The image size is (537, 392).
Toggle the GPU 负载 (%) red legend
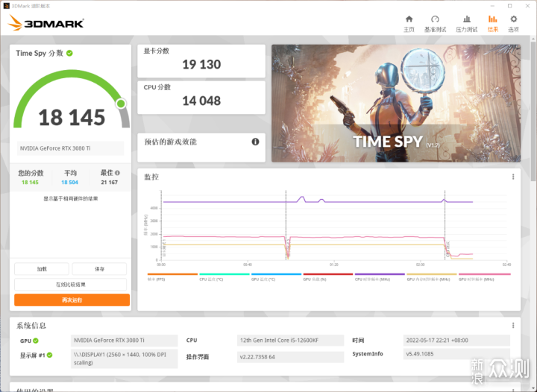point(327,276)
